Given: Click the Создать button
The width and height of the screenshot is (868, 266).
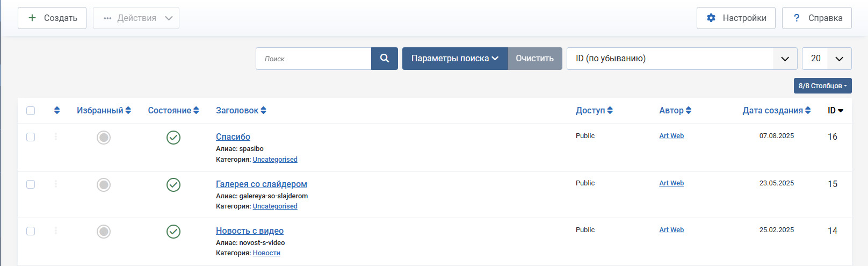Looking at the screenshot, I should tap(52, 18).
